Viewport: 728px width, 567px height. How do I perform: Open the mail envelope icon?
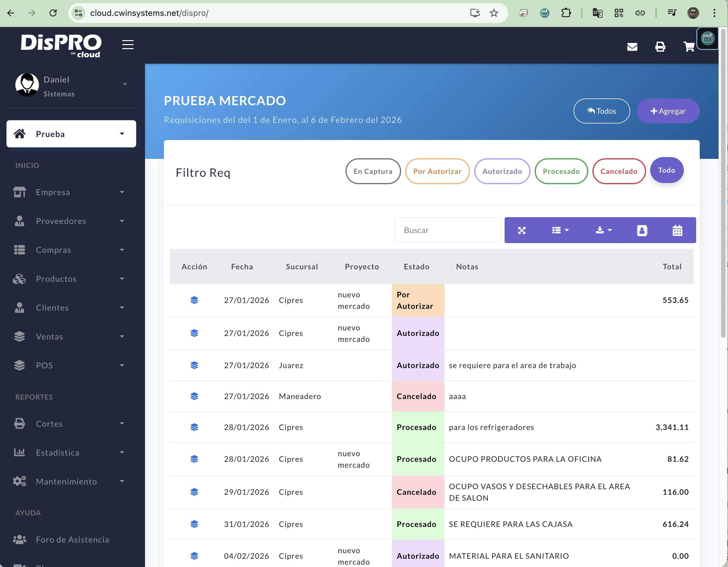coord(632,47)
